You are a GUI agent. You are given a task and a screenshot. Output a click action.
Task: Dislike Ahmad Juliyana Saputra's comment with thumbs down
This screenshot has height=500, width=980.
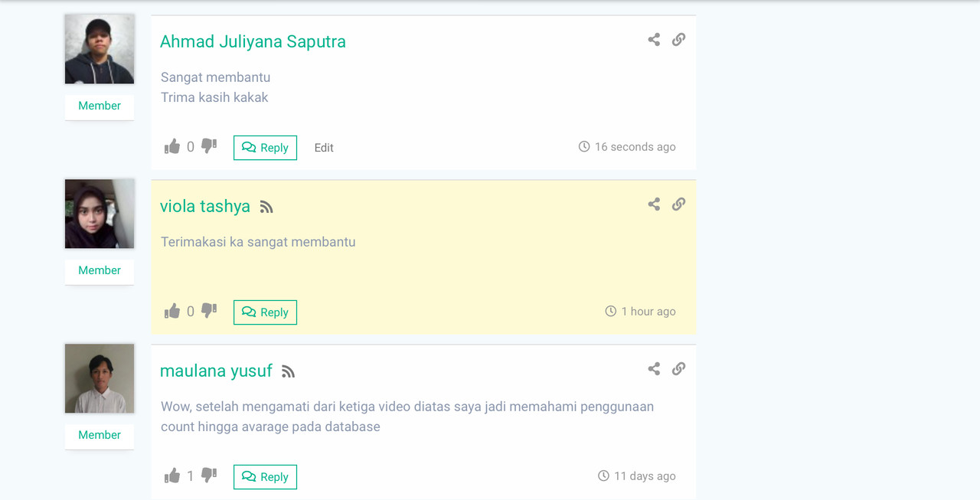pos(209,145)
